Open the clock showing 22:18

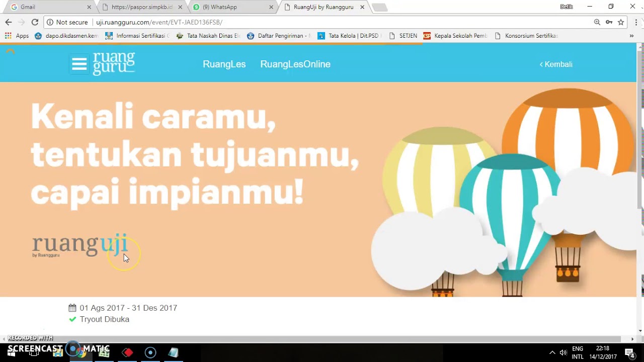[602, 352]
